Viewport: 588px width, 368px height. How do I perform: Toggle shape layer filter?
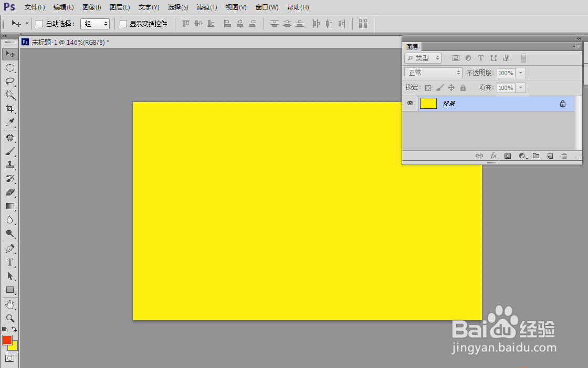[x=493, y=58]
